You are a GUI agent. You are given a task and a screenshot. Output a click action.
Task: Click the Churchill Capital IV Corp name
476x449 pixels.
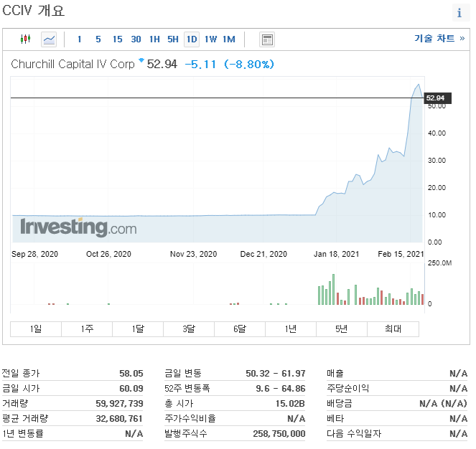(73, 65)
